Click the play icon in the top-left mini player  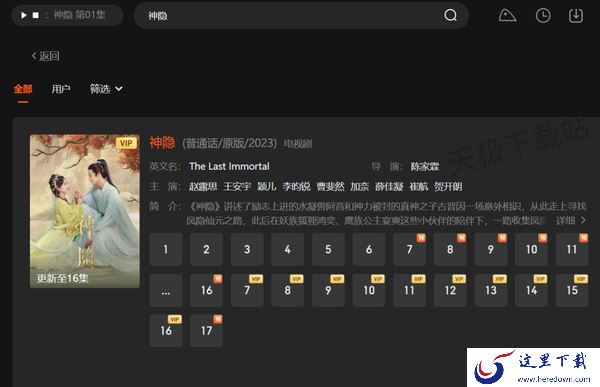tap(24, 15)
